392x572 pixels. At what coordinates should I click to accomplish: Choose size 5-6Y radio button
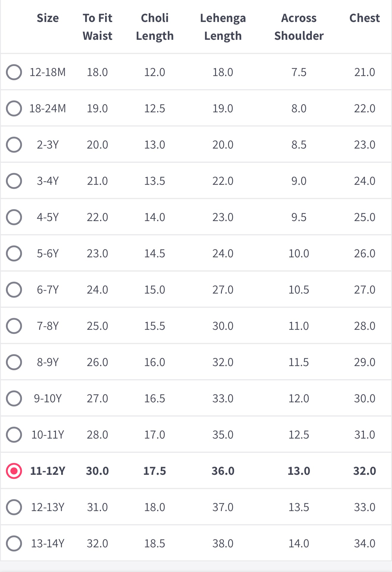coord(14,253)
